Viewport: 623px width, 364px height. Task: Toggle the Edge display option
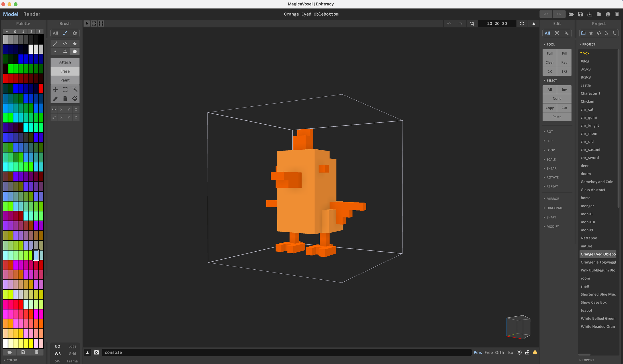pyautogui.click(x=72, y=346)
